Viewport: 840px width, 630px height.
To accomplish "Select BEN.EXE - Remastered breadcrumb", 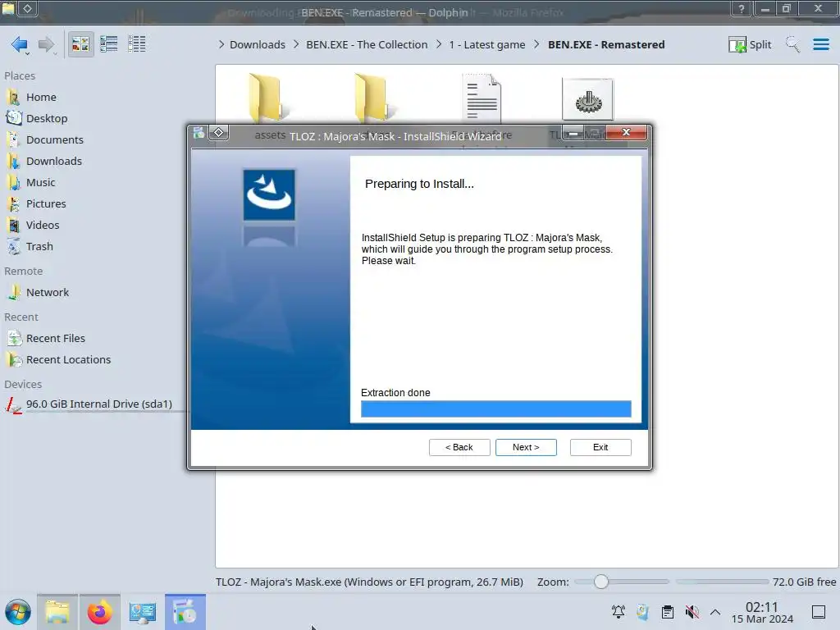I will coord(606,44).
